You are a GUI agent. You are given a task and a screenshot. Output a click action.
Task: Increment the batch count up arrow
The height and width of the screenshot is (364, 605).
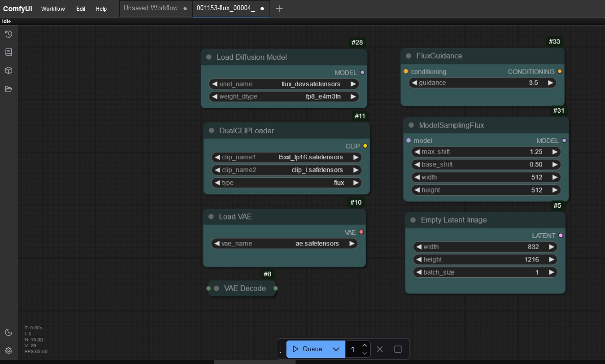(365, 345)
